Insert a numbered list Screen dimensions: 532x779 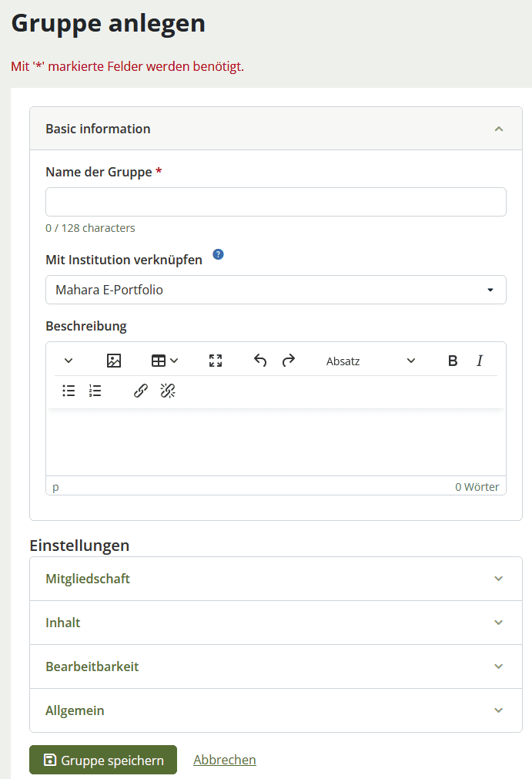click(95, 391)
